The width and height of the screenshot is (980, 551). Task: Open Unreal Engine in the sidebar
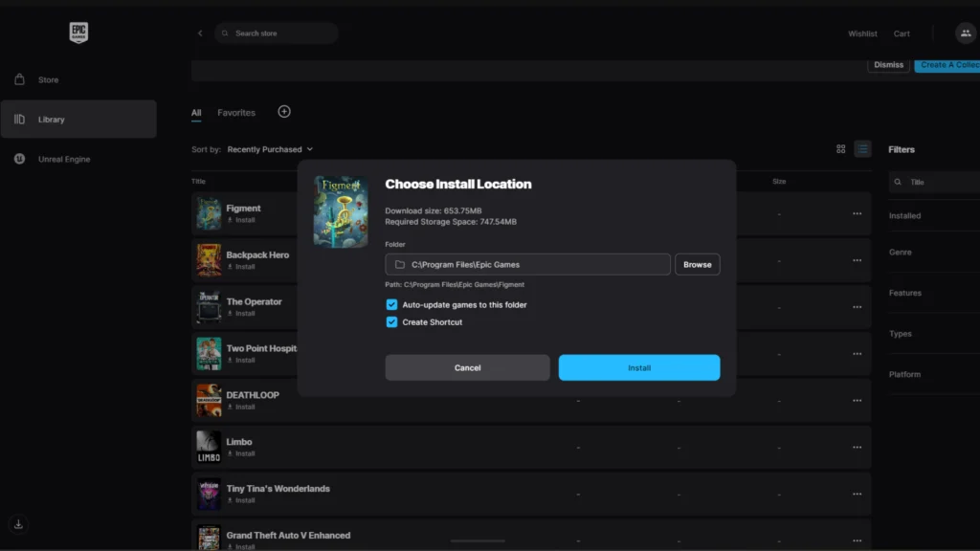point(64,159)
